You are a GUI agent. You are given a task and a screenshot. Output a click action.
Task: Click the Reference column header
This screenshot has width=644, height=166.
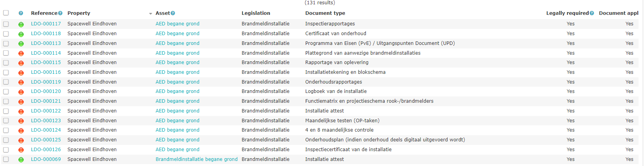pyautogui.click(x=44, y=13)
